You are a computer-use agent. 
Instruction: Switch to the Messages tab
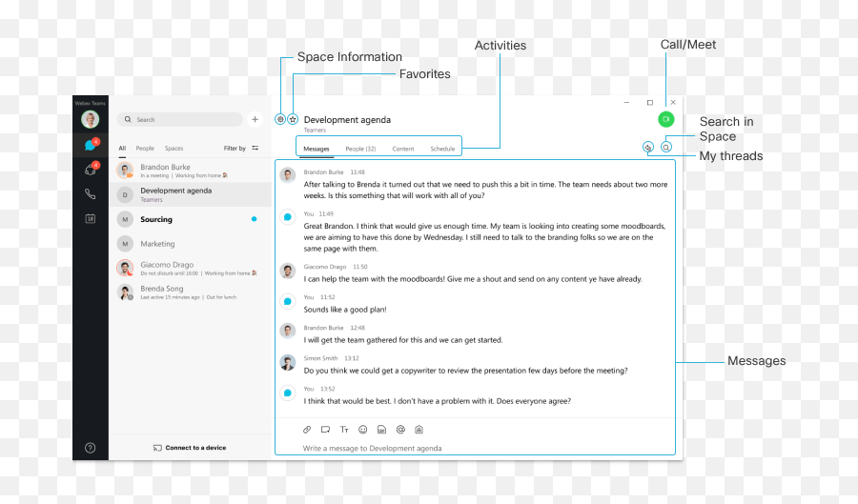pos(317,149)
